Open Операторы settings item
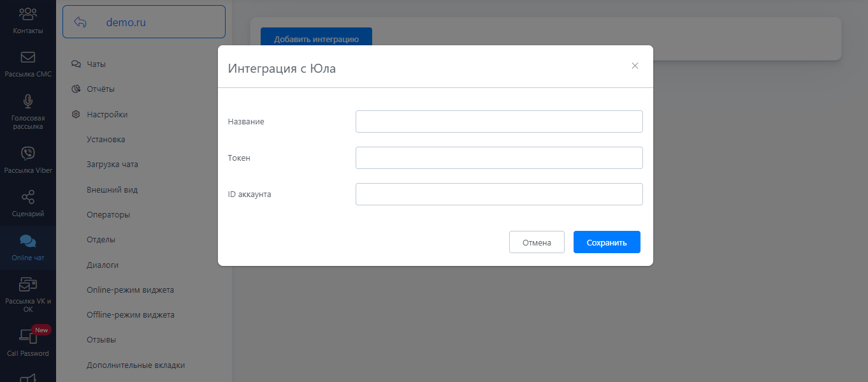Image resolution: width=868 pixels, height=382 pixels. click(x=108, y=215)
